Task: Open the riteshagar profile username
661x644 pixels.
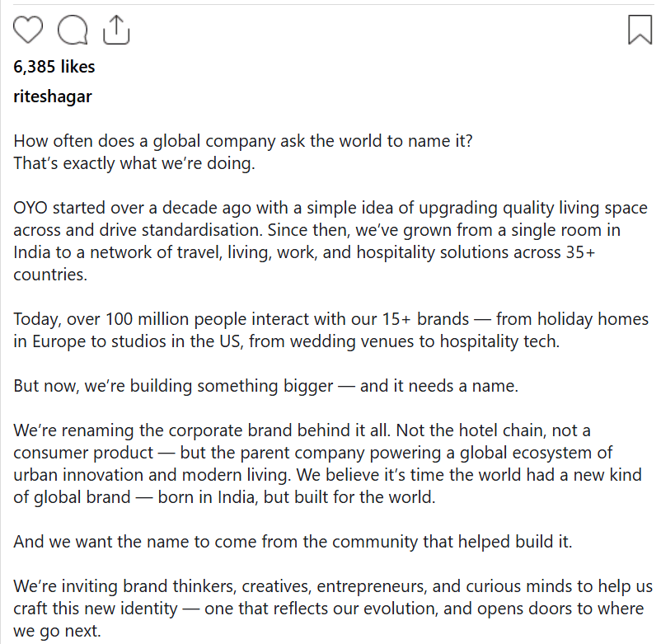Action: coord(53,96)
